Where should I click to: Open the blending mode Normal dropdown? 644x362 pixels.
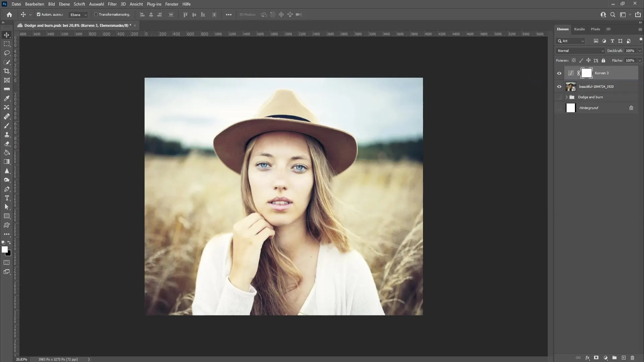coord(580,50)
